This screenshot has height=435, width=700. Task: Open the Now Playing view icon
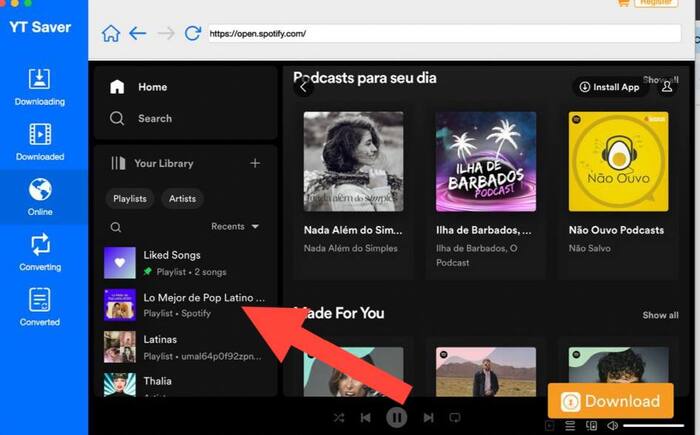coord(550,426)
